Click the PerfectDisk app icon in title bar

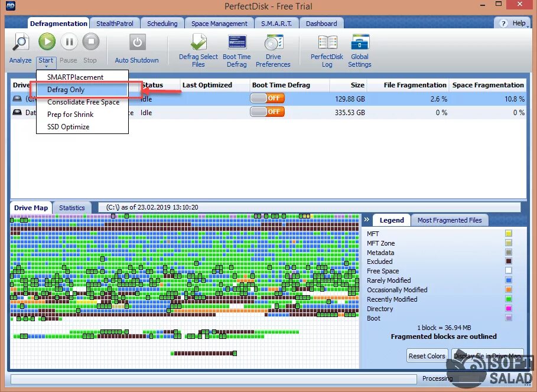pos(11,6)
